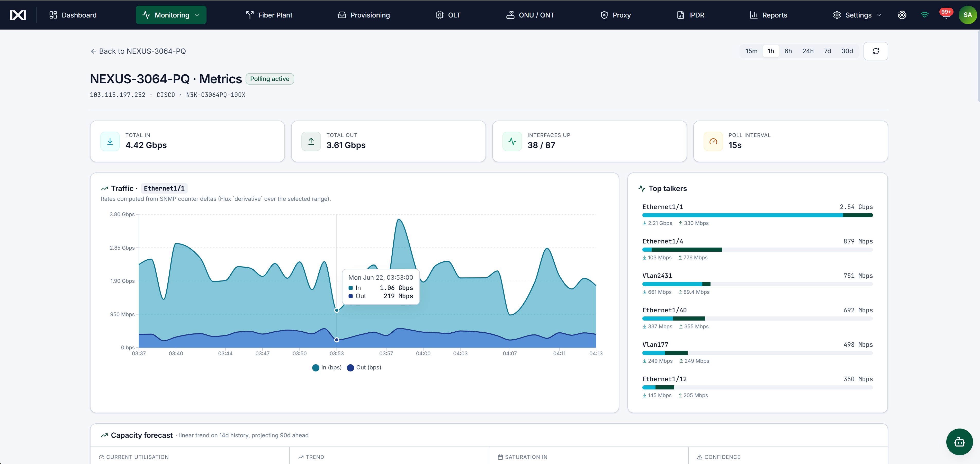Click the device IP 103.115.197.252
This screenshot has width=980, height=464.
point(118,95)
